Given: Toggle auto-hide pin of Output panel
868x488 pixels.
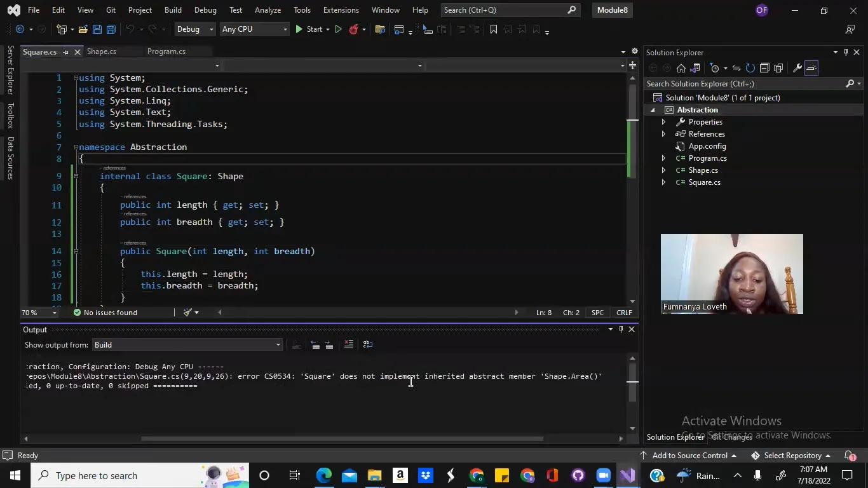Looking at the screenshot, I should [621, 329].
